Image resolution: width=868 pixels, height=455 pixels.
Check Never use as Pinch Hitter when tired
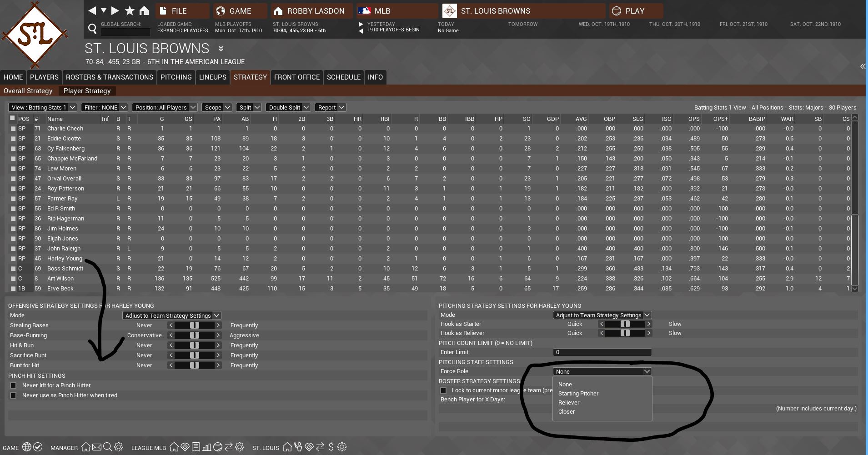pyautogui.click(x=13, y=395)
